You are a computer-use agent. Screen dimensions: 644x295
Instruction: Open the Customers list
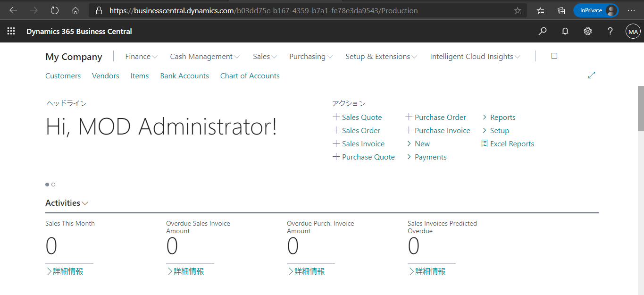[63, 76]
